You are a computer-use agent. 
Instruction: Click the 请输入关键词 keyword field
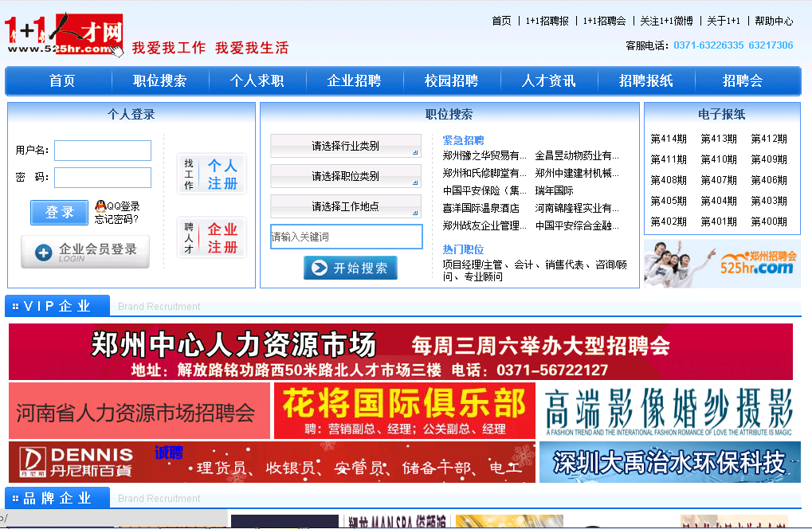coord(347,237)
